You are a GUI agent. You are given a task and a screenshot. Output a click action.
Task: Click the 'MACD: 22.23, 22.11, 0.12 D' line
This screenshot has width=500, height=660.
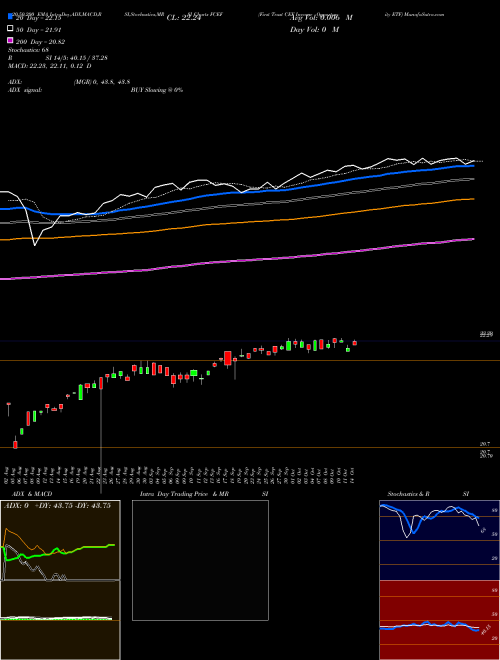pyautogui.click(x=50, y=66)
